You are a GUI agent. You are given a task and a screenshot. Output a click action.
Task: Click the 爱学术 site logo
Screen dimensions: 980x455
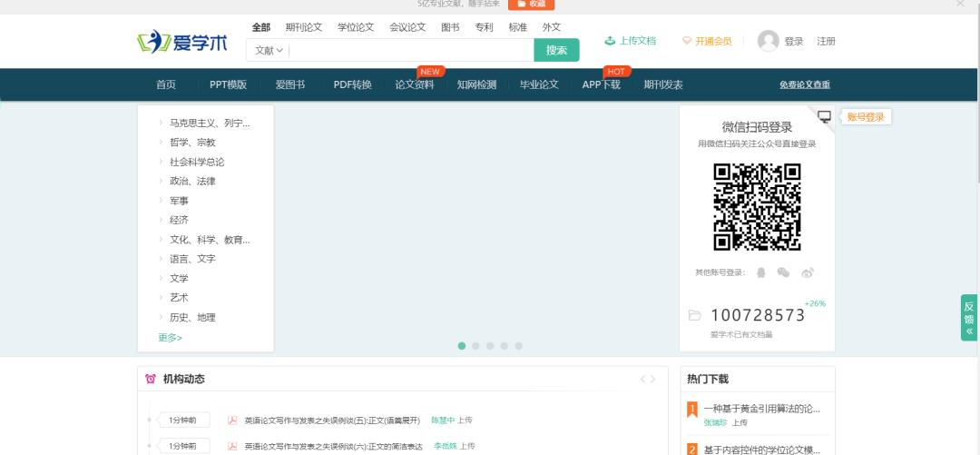182,42
